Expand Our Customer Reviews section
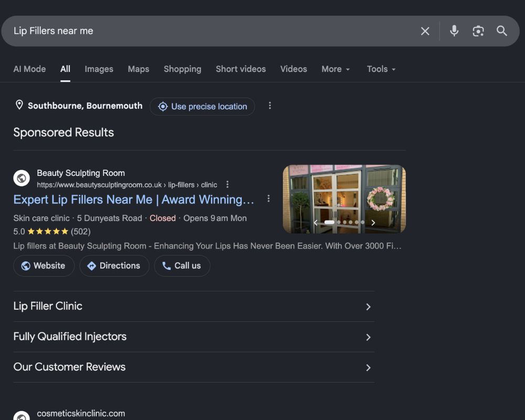Screen dimensions: 525x420 point(194,367)
